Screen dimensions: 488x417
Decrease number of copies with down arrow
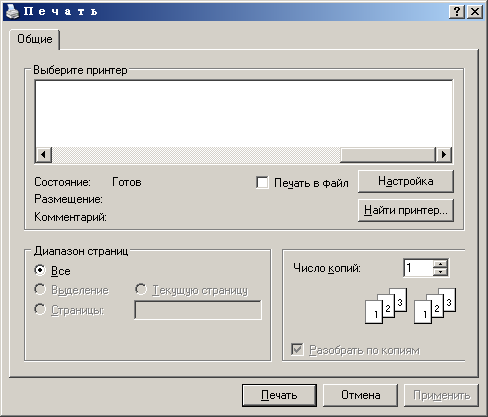[x=441, y=271]
